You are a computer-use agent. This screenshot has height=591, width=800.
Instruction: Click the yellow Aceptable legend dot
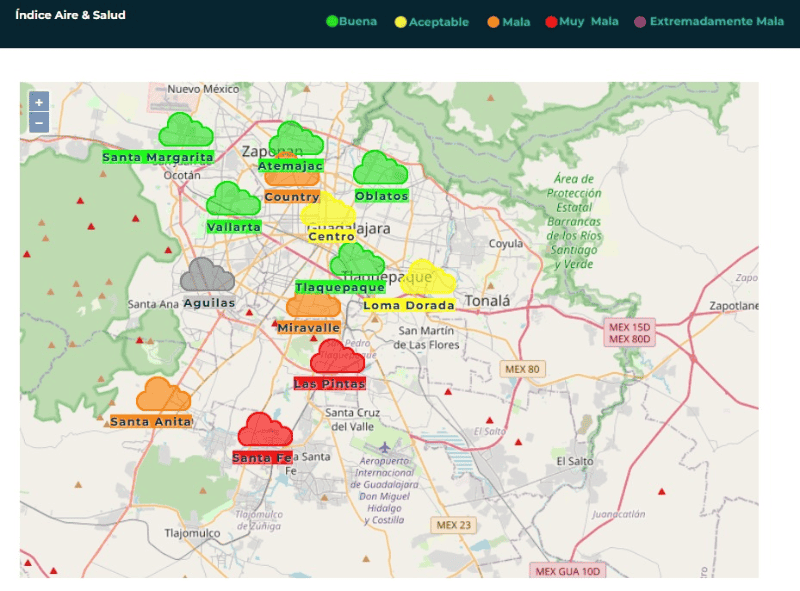tap(401, 22)
